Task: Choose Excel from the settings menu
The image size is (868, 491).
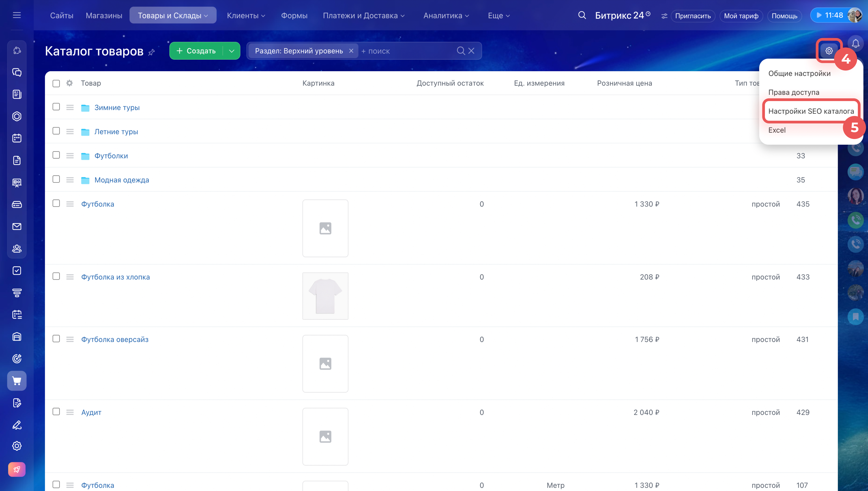Action: coord(777,130)
